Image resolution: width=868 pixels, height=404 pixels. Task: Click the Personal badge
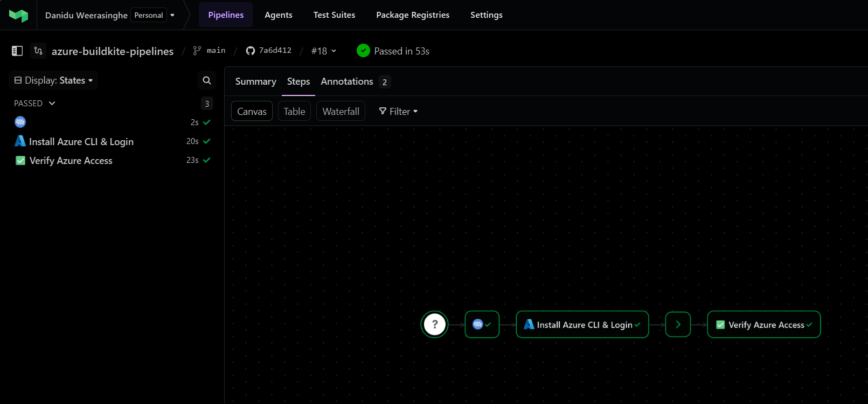(149, 15)
